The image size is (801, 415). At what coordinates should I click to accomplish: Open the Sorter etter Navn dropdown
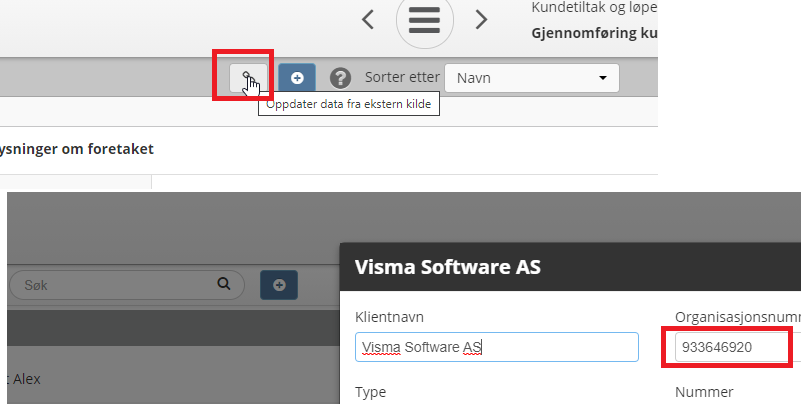532,78
